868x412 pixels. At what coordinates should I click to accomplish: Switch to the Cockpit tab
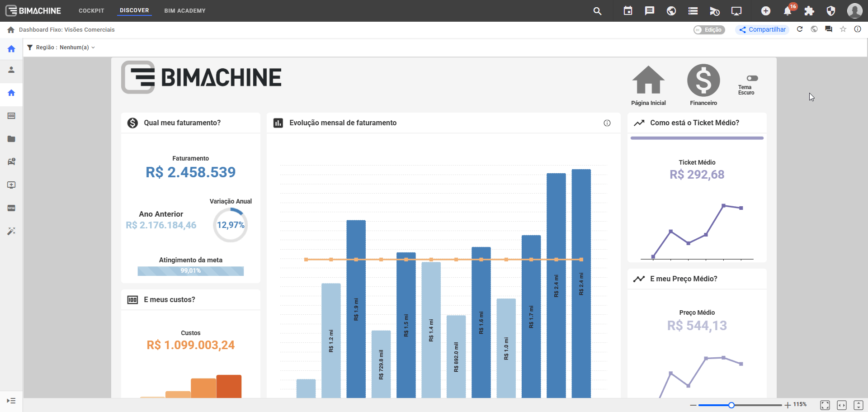(91, 11)
